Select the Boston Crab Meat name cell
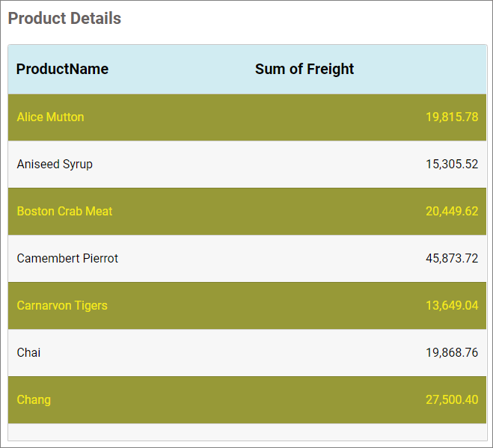The image size is (493, 448). coord(64,211)
